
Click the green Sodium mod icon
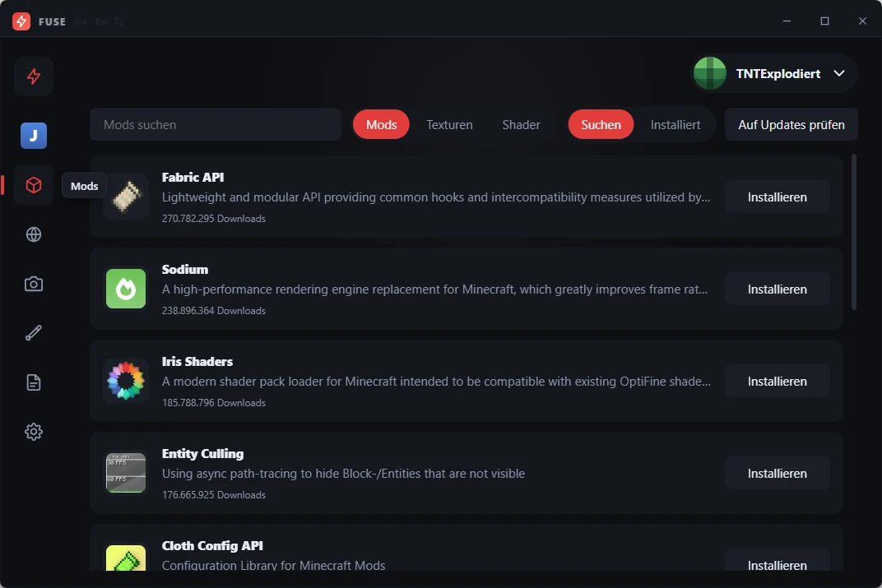(x=126, y=289)
